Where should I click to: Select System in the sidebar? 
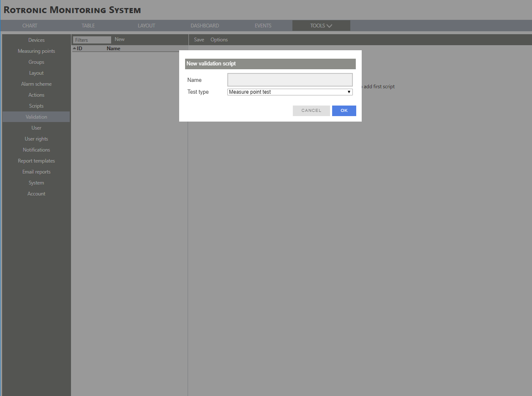pyautogui.click(x=36, y=183)
